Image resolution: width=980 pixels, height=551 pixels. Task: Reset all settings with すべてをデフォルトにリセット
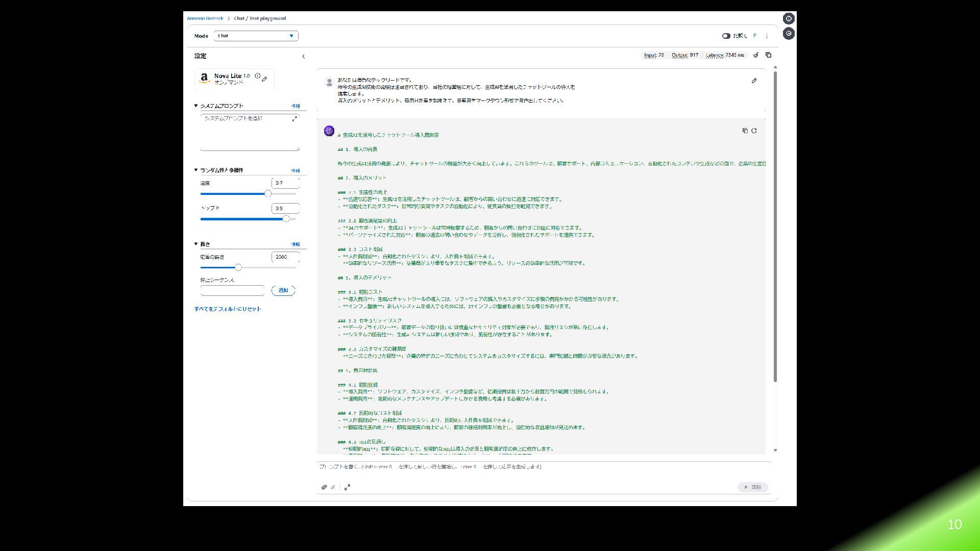(x=228, y=309)
